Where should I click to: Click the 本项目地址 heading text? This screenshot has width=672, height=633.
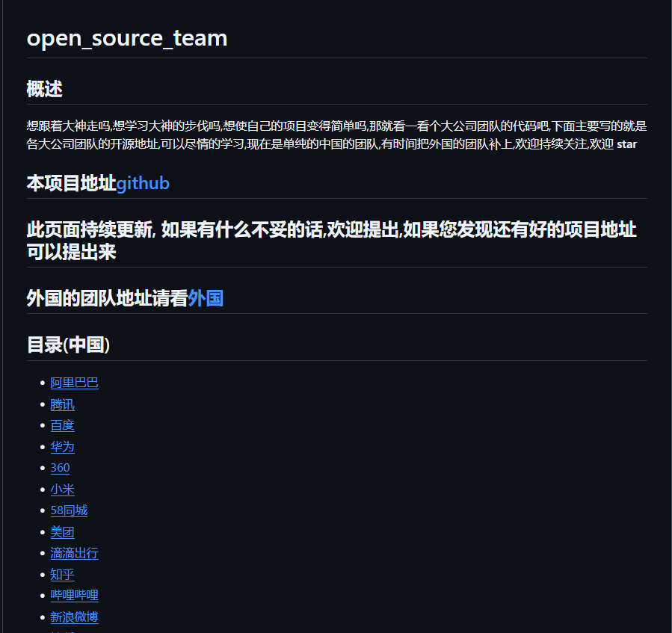click(x=71, y=183)
